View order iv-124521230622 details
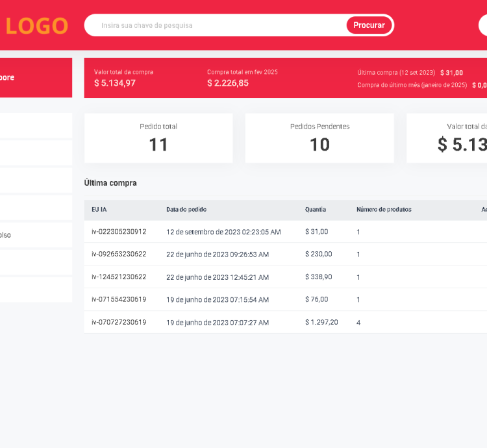The width and height of the screenshot is (487, 448). (119, 277)
